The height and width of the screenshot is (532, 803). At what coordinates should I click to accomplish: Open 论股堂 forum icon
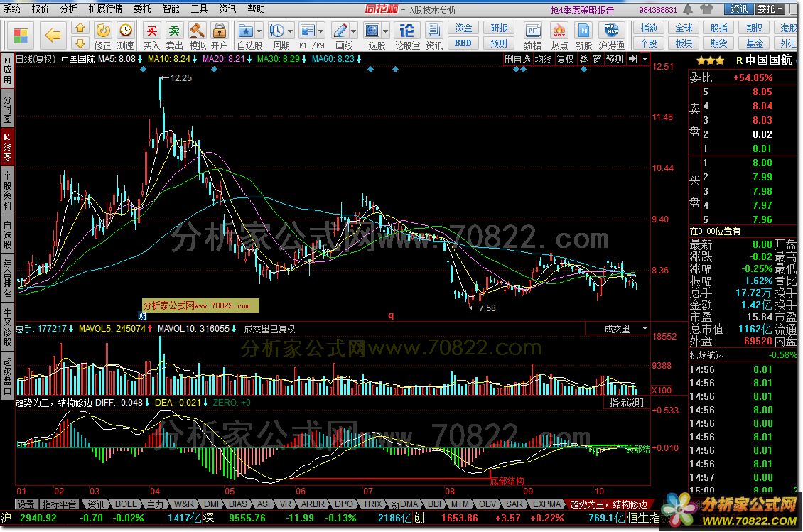click(x=407, y=36)
